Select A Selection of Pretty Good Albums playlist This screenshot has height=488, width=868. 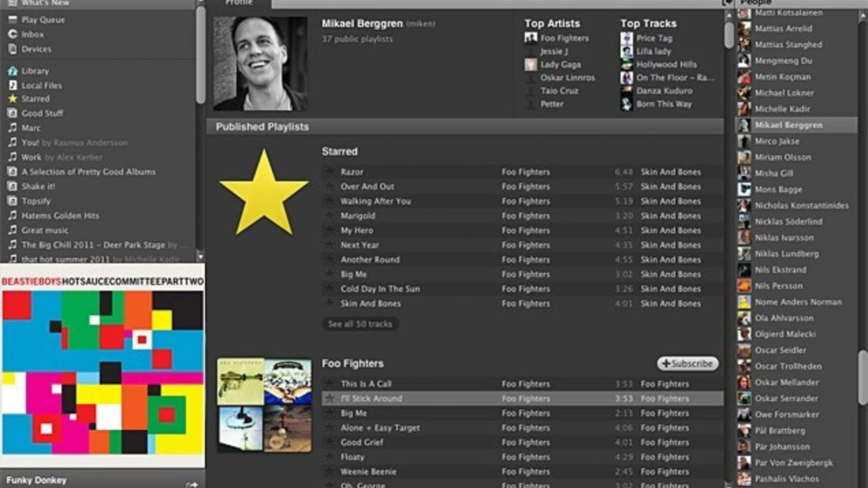click(x=89, y=172)
